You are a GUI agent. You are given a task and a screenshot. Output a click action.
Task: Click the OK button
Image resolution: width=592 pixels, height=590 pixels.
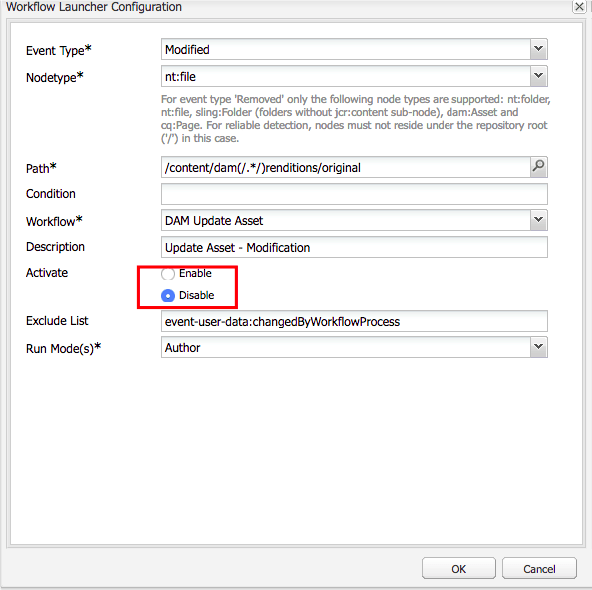[x=459, y=568]
